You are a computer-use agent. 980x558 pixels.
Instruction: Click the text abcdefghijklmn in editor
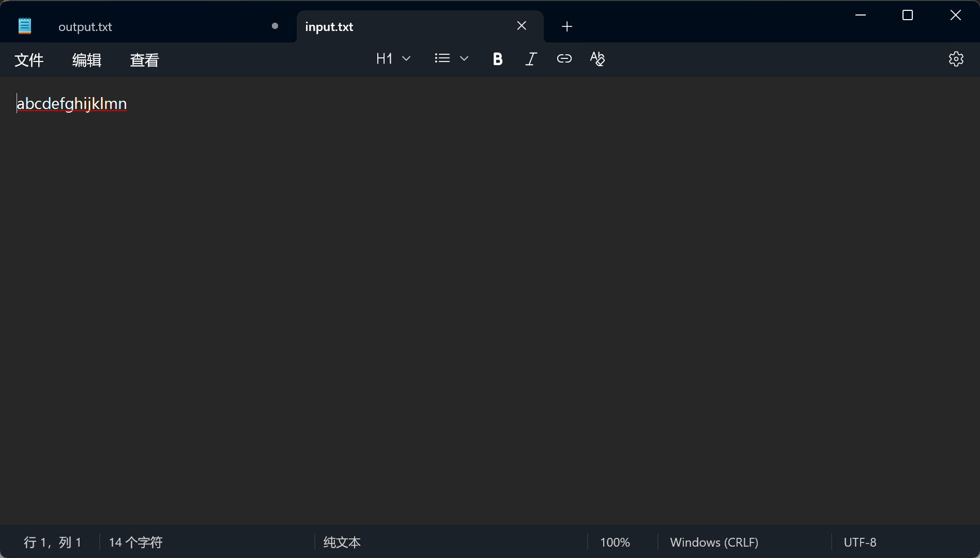72,103
